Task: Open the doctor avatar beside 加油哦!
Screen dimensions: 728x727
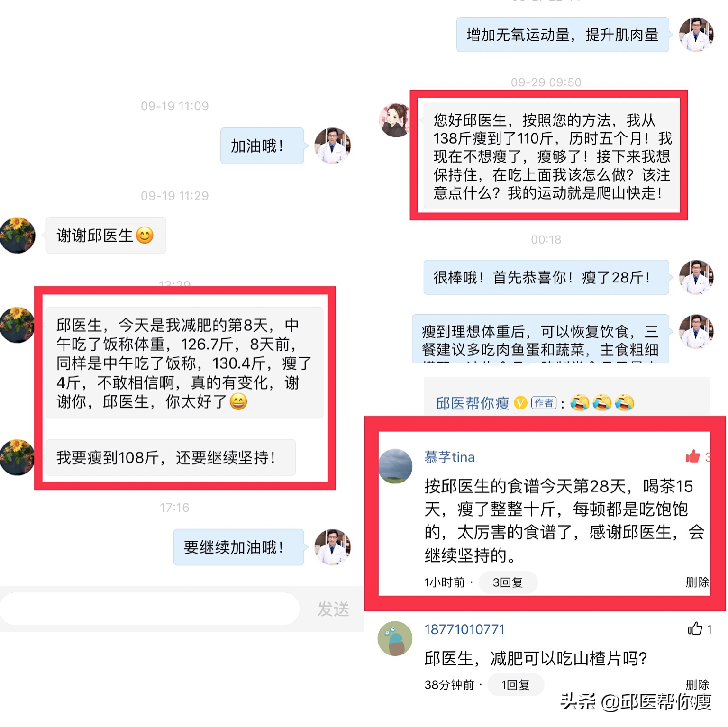Action: coord(333,145)
